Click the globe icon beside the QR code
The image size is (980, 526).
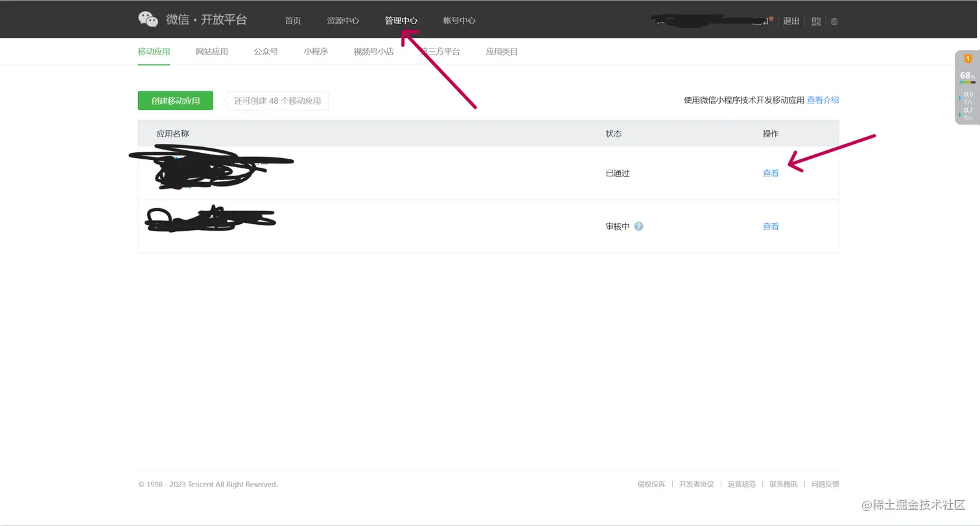pos(834,21)
